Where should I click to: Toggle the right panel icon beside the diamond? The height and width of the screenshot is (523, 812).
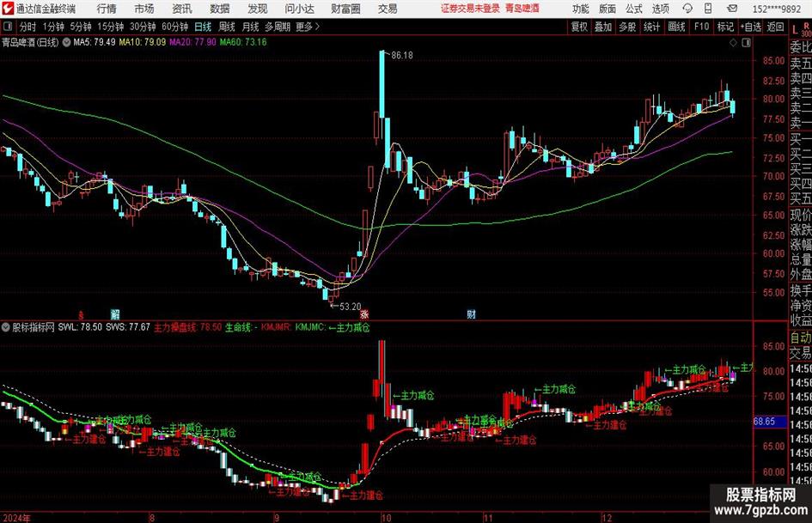coord(746,43)
